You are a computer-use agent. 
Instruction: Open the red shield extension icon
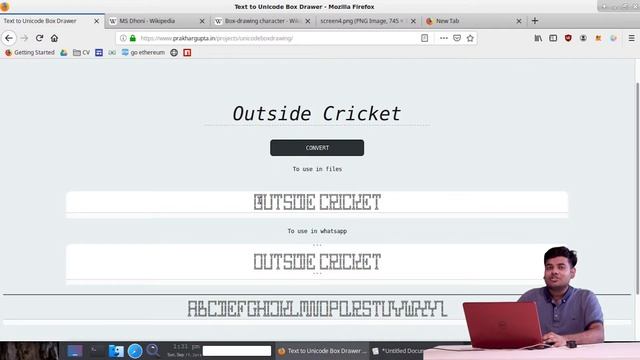pos(568,38)
